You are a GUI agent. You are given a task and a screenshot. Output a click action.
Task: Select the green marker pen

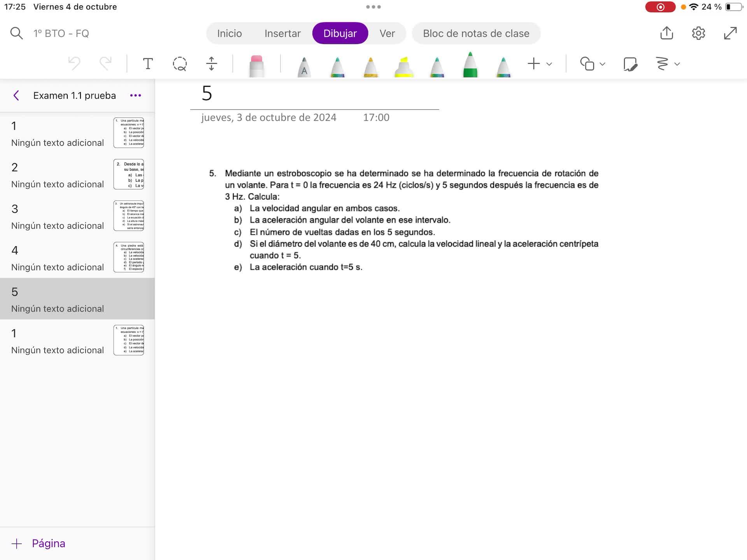(470, 65)
